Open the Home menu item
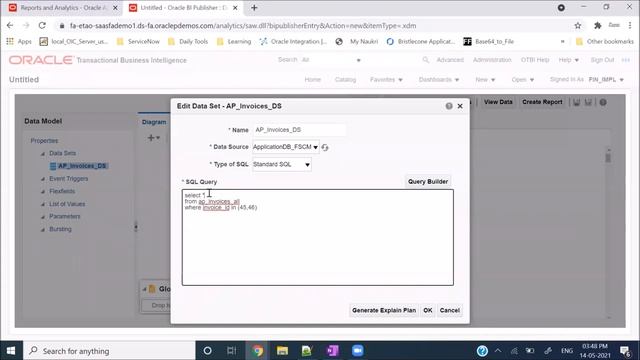 (x=313, y=80)
